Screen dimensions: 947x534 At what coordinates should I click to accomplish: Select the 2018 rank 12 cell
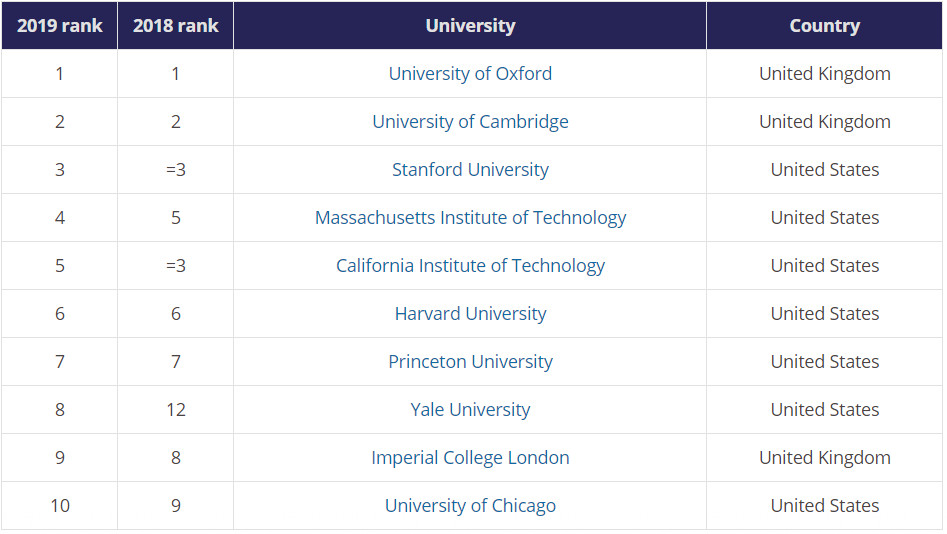(176, 410)
